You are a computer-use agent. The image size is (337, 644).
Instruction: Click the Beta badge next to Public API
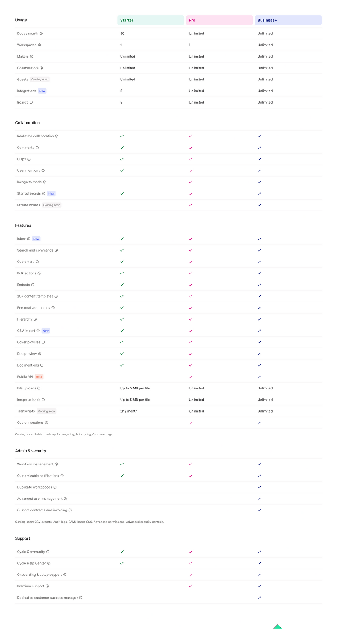[39, 377]
